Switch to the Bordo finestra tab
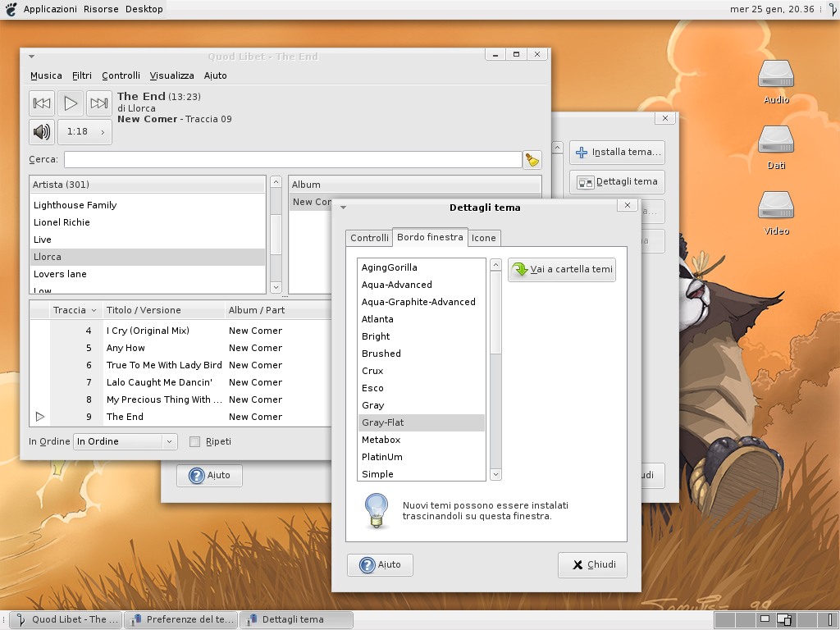 pyautogui.click(x=430, y=237)
